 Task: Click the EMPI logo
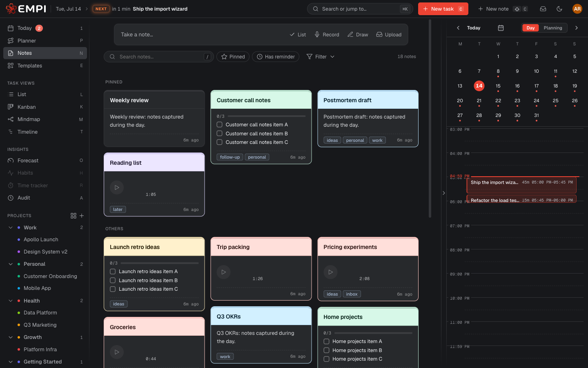click(26, 9)
